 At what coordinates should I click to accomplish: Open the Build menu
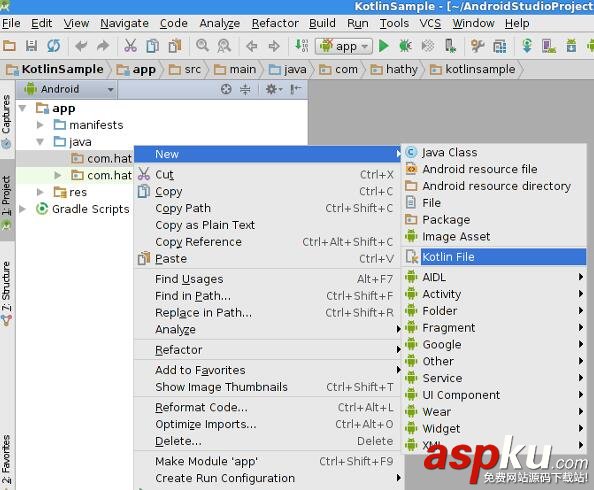tap(322, 23)
